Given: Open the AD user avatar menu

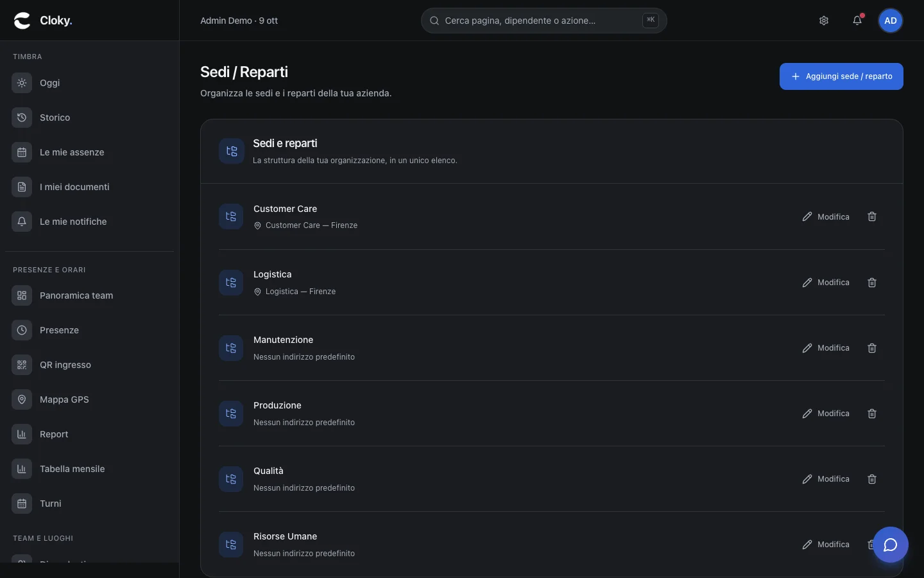Looking at the screenshot, I should [x=891, y=21].
